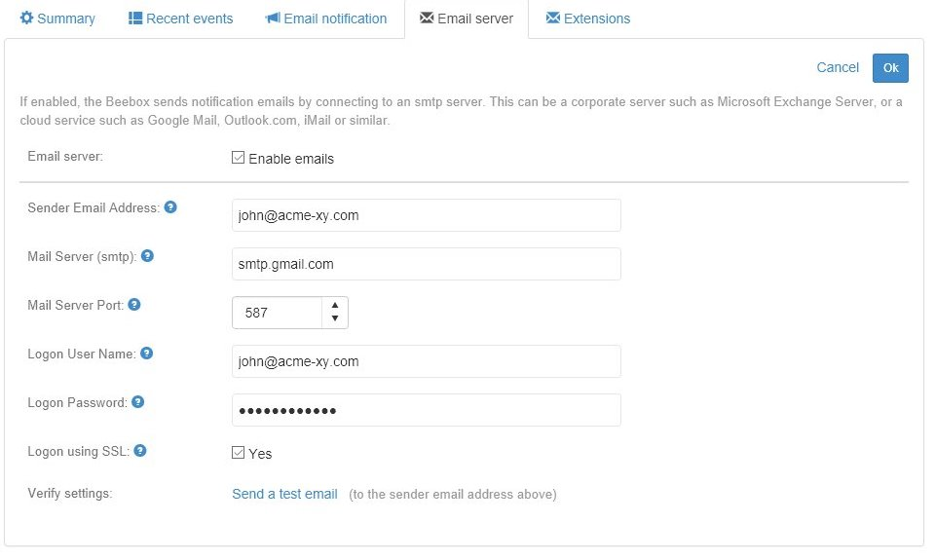Screen dimensions: 935x560
Task: Open help tooltip for Mail Server Port
Action: (x=134, y=305)
